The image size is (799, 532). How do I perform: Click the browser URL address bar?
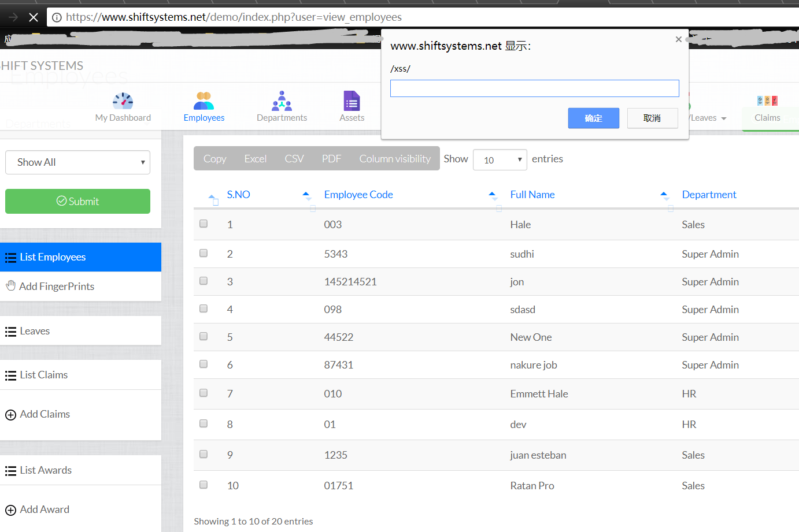[x=422, y=17]
